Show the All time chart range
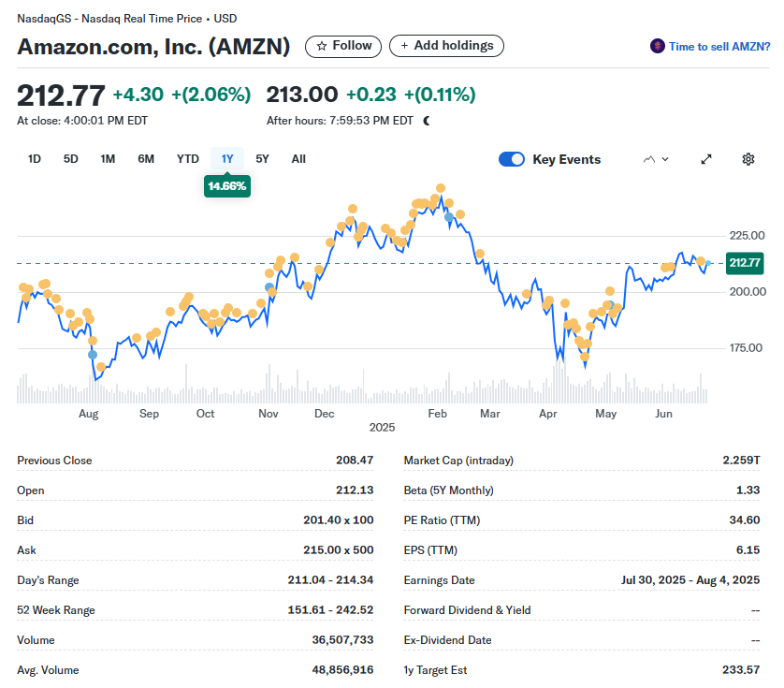 click(298, 158)
